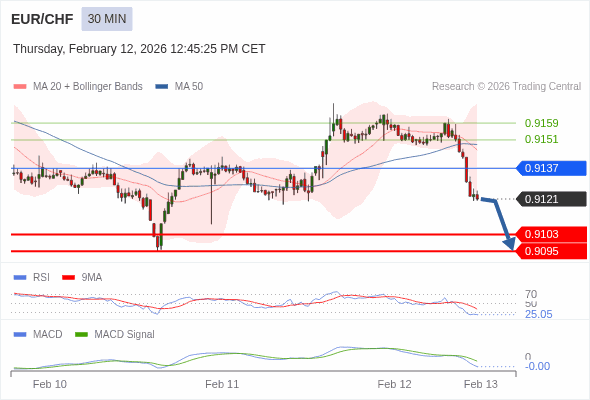The image size is (590, 400).
Task: Click the RSI 70 level label
Action: tap(531, 294)
